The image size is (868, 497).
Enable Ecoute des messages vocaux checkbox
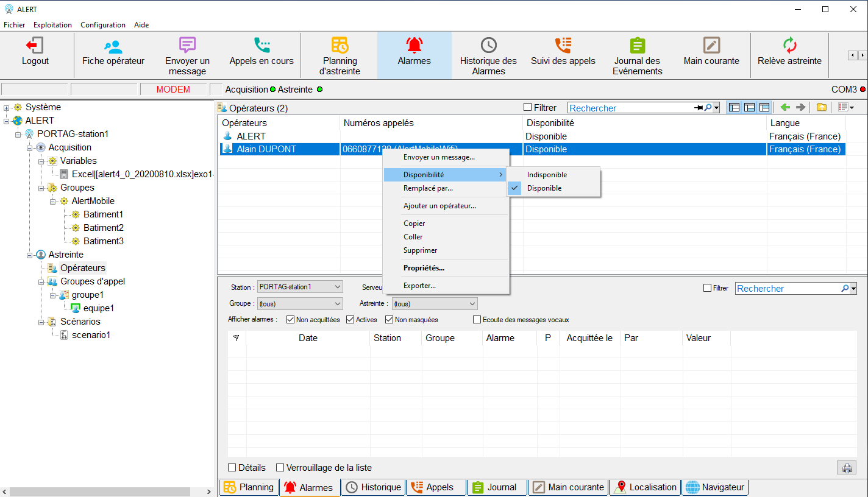(x=477, y=320)
